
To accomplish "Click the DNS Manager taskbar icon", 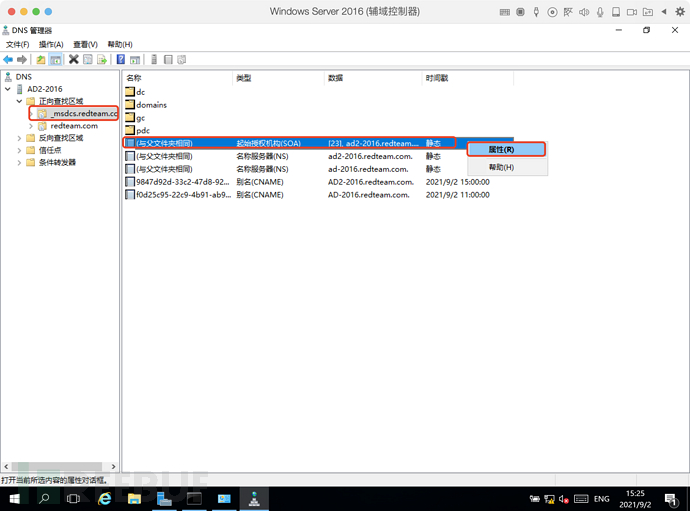I will point(254,499).
